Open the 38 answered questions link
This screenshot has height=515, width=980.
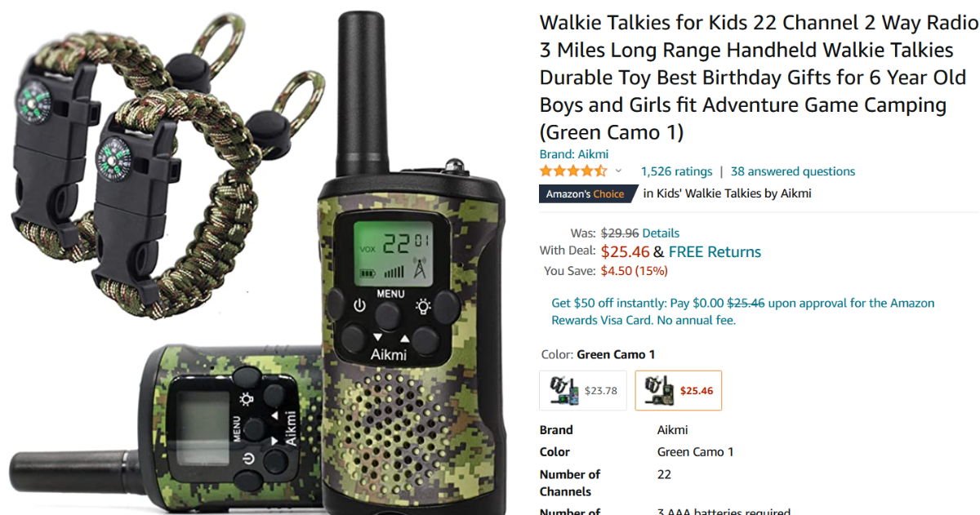coord(793,171)
